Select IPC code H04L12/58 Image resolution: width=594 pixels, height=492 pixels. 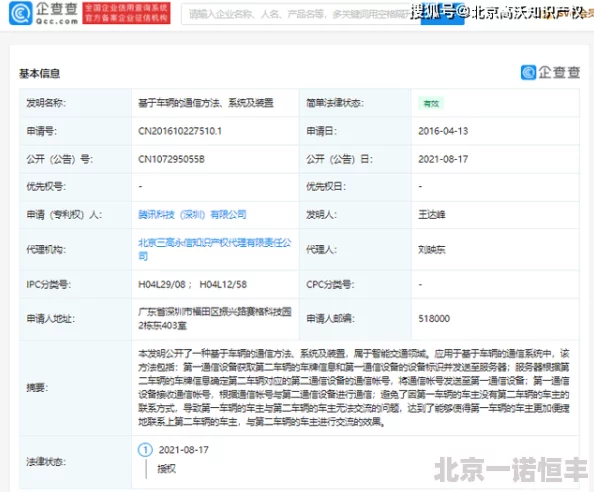(223, 284)
